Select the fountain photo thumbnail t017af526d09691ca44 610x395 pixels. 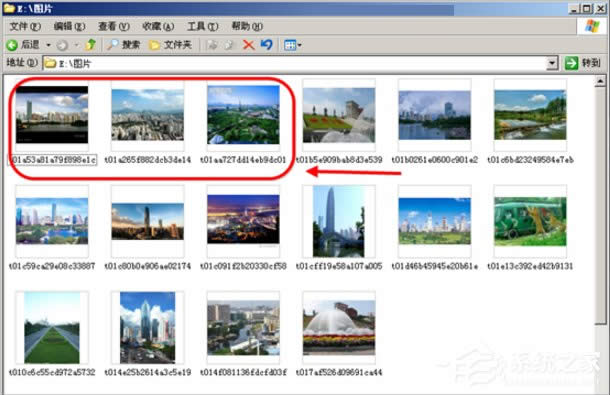pyautogui.click(x=339, y=328)
